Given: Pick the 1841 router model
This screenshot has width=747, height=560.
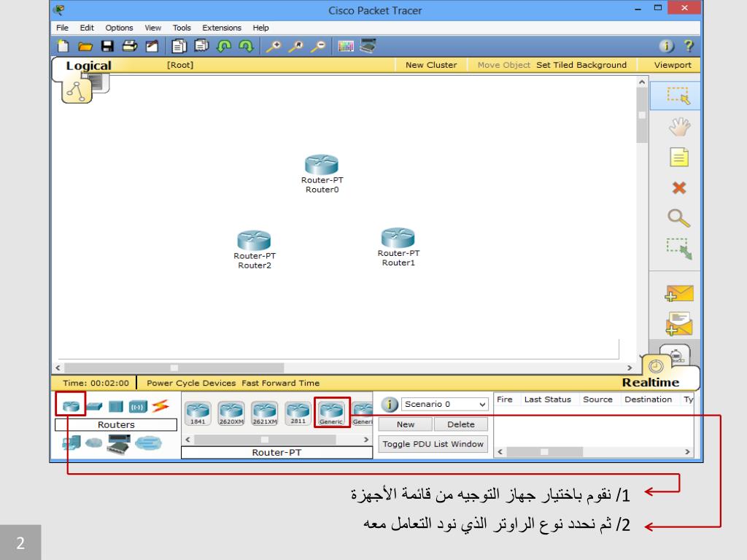Looking at the screenshot, I should coord(198,413).
